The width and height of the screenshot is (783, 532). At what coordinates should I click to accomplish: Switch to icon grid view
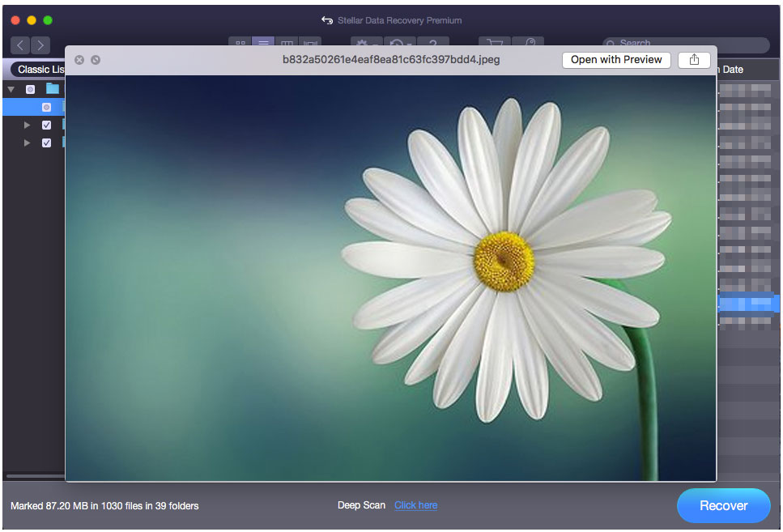click(x=240, y=42)
